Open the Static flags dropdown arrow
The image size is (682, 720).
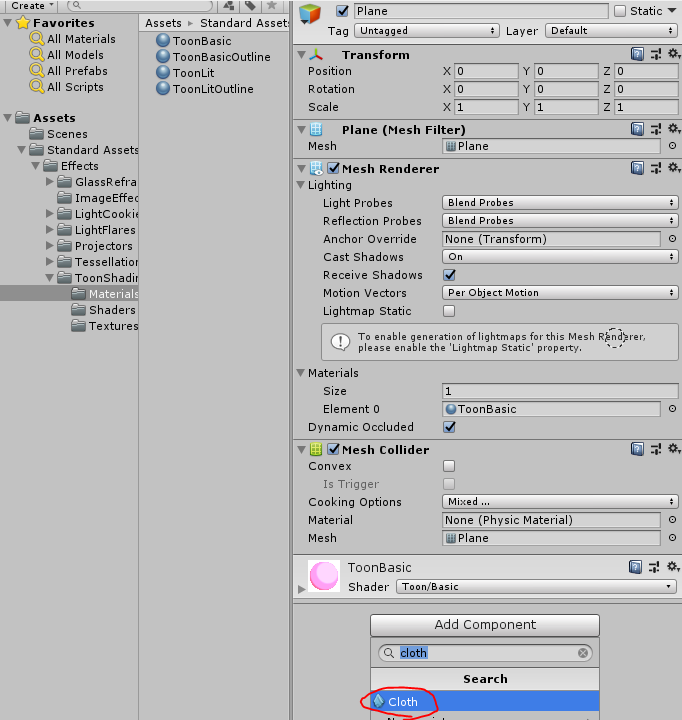pyautogui.click(x=672, y=11)
